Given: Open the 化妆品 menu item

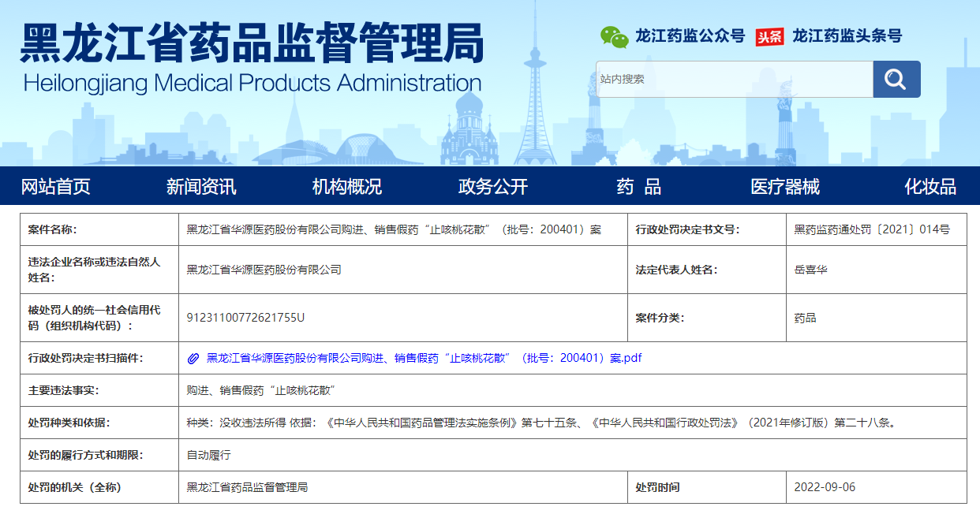Looking at the screenshot, I should coord(930,187).
